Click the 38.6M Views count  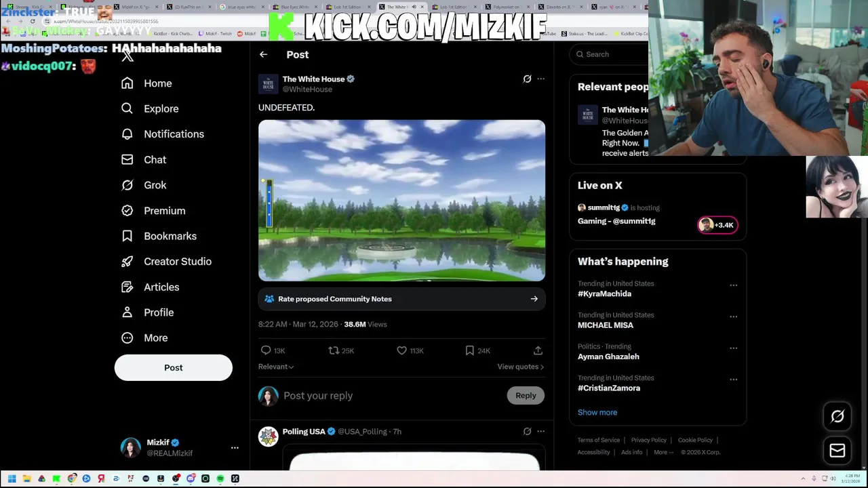click(366, 325)
